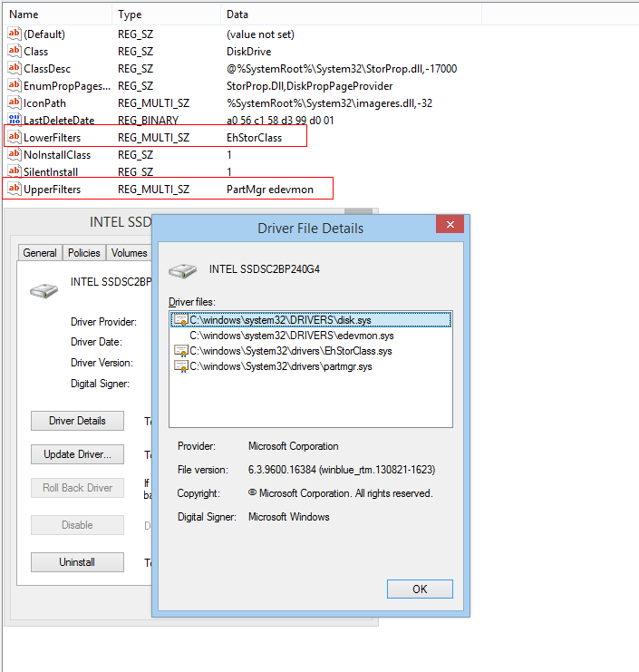Sort registry values by the Type column

(167, 15)
